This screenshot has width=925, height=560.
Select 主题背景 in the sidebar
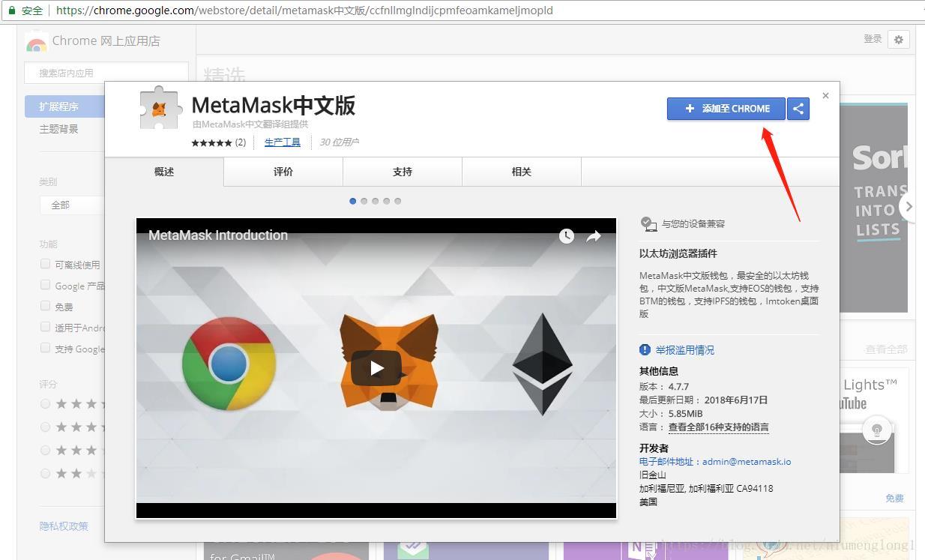point(58,129)
